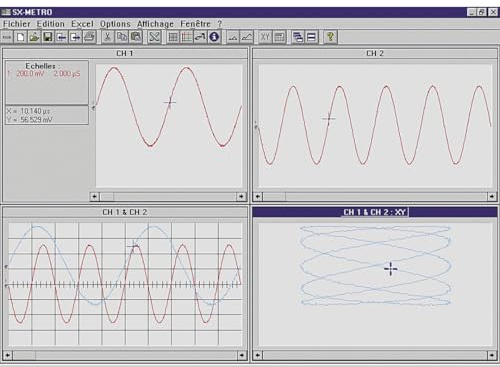
Task: Open the blue info circle icon
Action: [x=214, y=37]
